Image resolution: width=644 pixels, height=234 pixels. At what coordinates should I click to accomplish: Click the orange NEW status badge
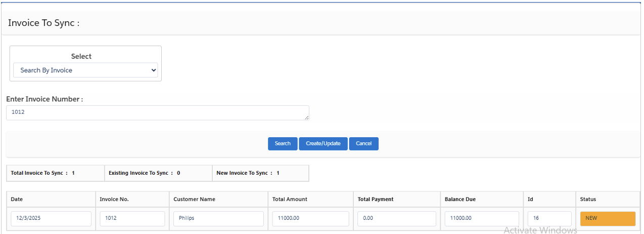[x=607, y=218]
